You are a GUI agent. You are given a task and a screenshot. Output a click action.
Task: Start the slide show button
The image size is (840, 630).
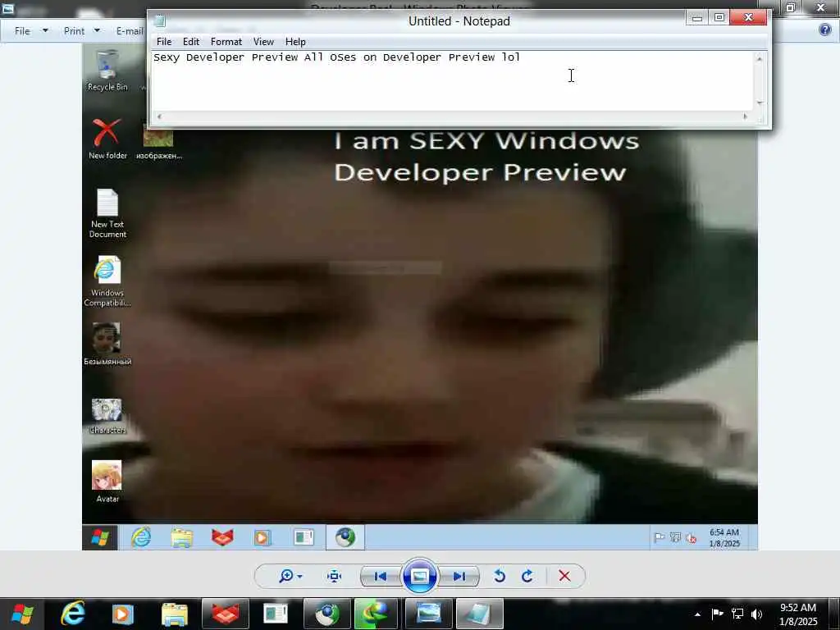[x=419, y=577]
